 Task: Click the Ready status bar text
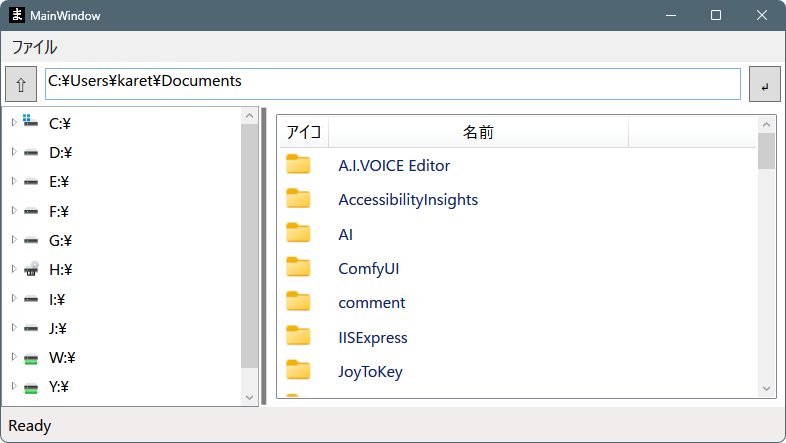click(x=30, y=425)
